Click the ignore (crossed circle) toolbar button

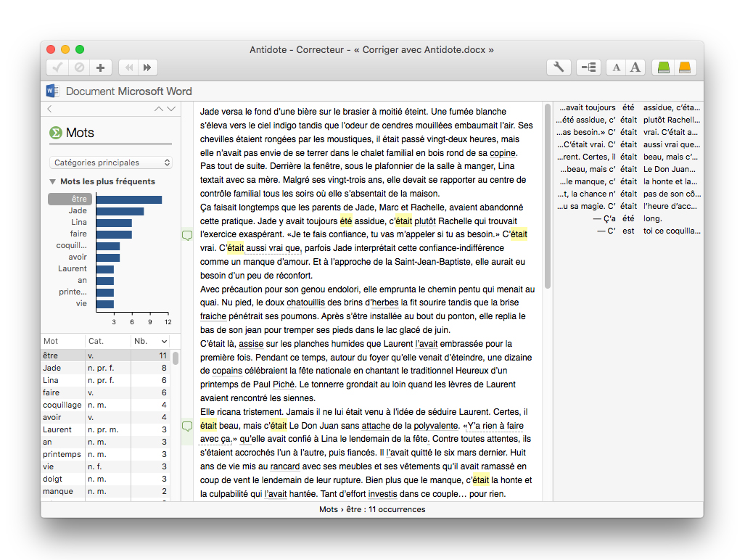tap(79, 67)
